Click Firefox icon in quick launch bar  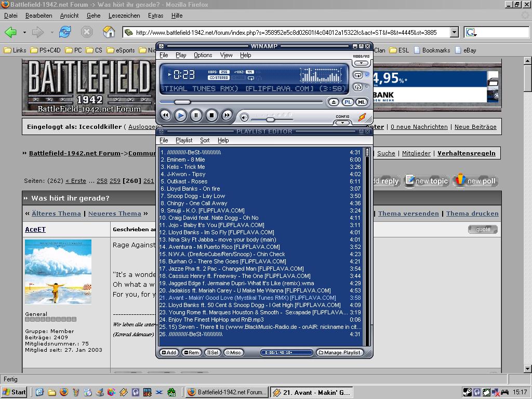(x=64, y=392)
